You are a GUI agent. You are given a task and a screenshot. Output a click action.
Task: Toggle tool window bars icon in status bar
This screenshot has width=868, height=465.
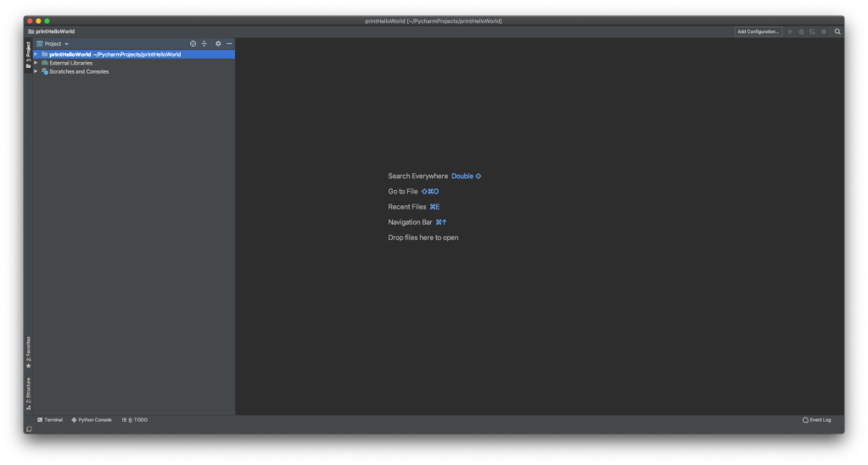(29, 429)
